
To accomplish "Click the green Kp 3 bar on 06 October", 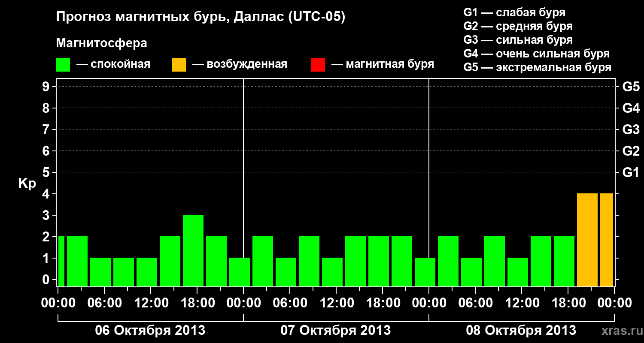I will pyautogui.click(x=193, y=250).
